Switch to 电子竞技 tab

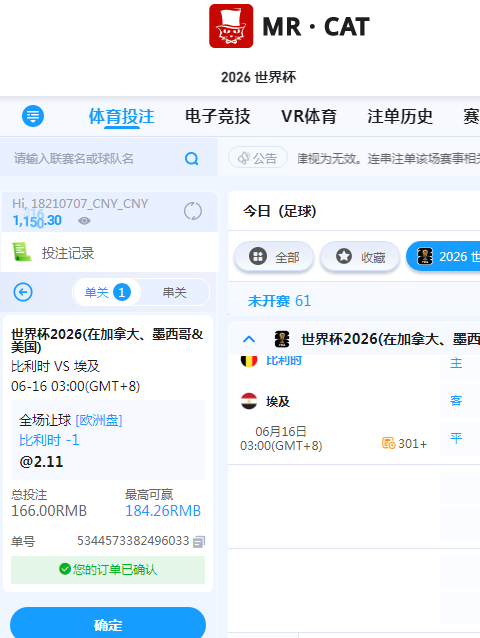218,116
